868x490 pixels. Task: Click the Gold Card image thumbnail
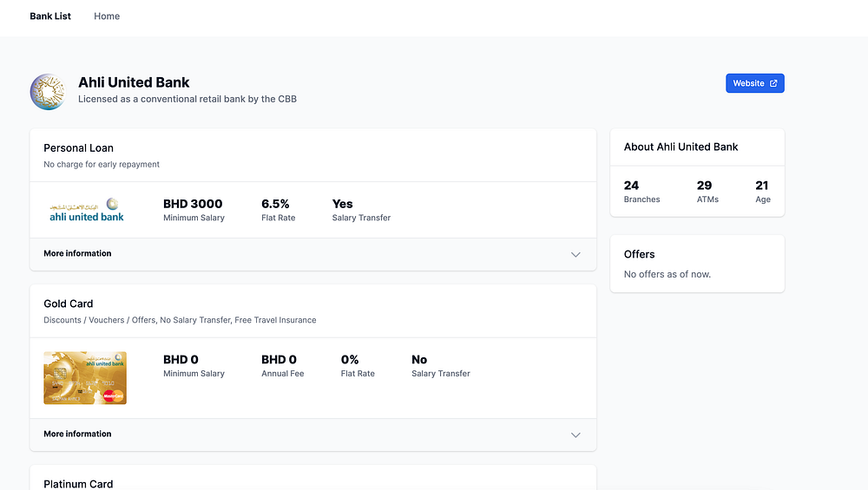coord(85,377)
